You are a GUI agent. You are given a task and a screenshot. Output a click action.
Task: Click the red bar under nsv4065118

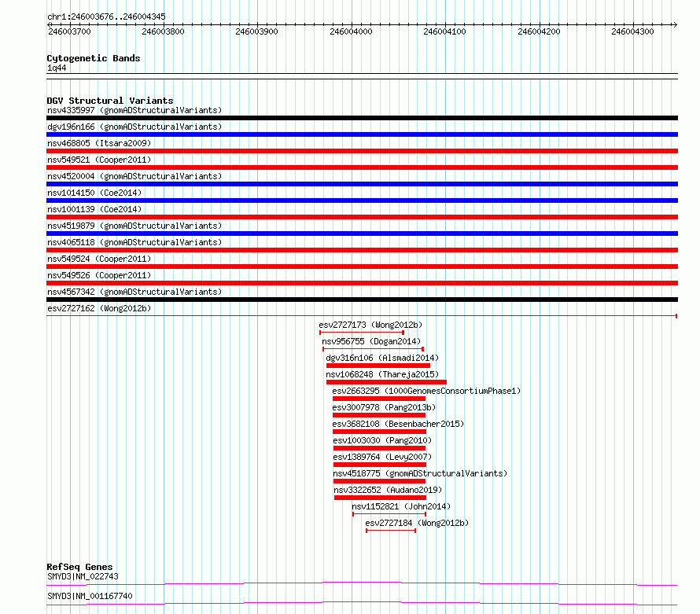click(362, 250)
